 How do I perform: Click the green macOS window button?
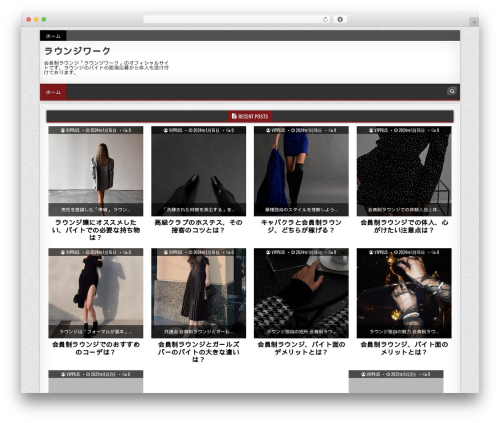click(x=44, y=19)
